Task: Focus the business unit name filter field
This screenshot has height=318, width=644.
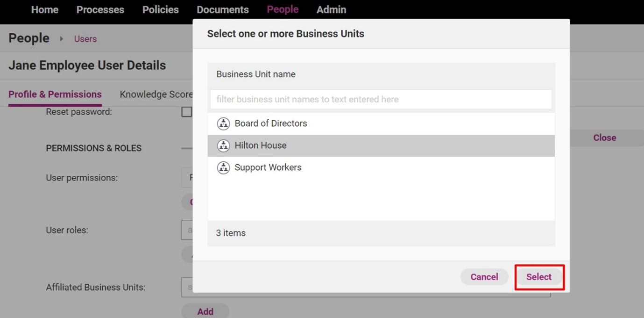Action: tap(381, 99)
